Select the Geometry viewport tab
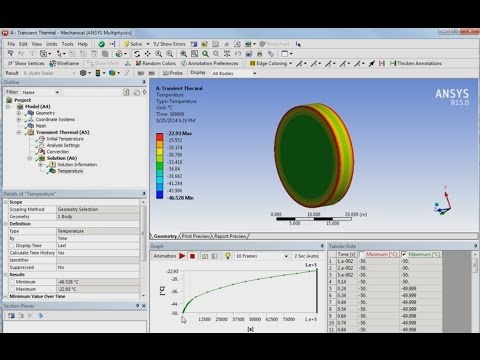The width and height of the screenshot is (480, 360). pyautogui.click(x=165, y=236)
